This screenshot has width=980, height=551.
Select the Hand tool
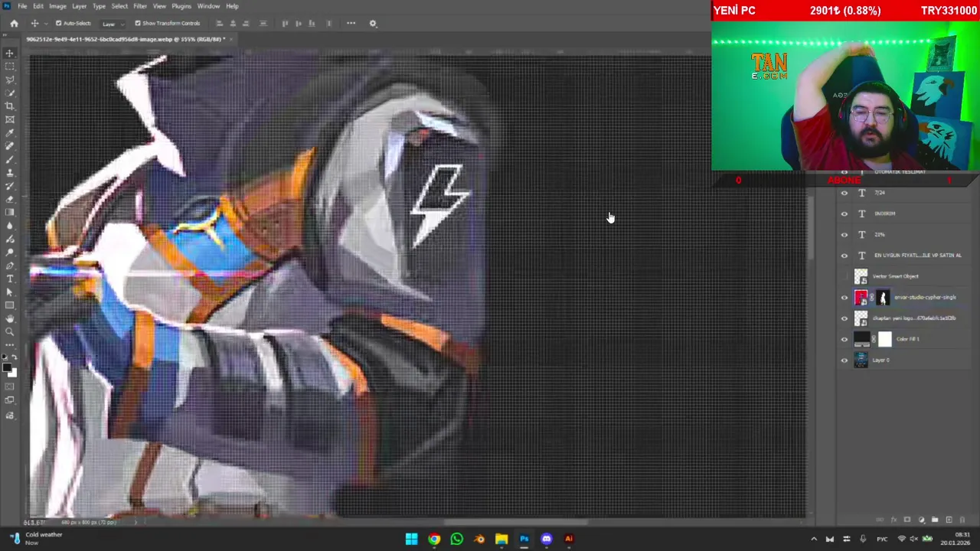click(x=10, y=319)
